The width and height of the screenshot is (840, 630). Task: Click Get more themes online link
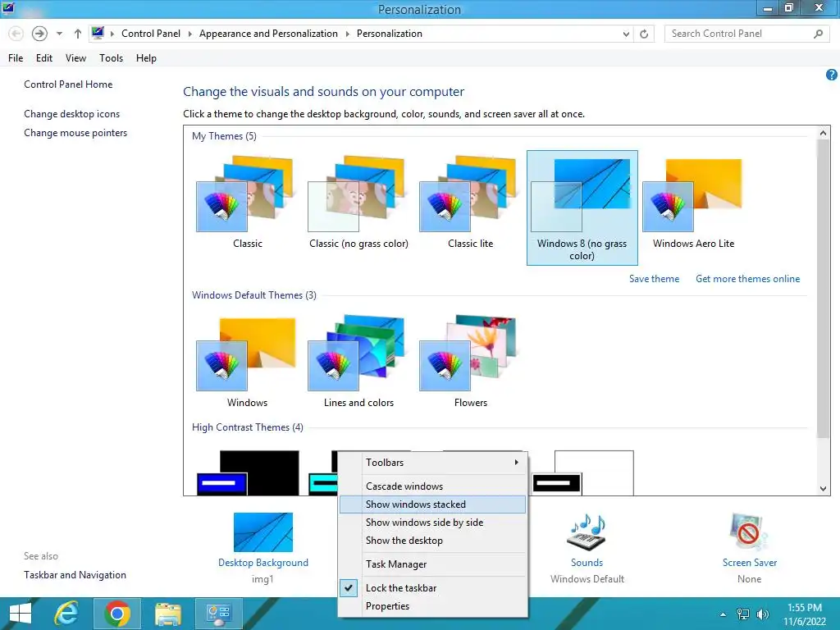point(747,279)
